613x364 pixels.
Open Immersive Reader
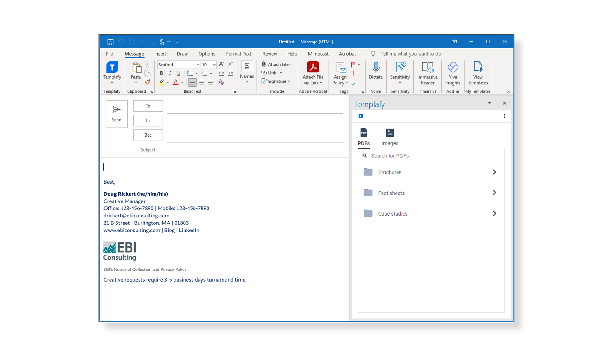pos(427,67)
